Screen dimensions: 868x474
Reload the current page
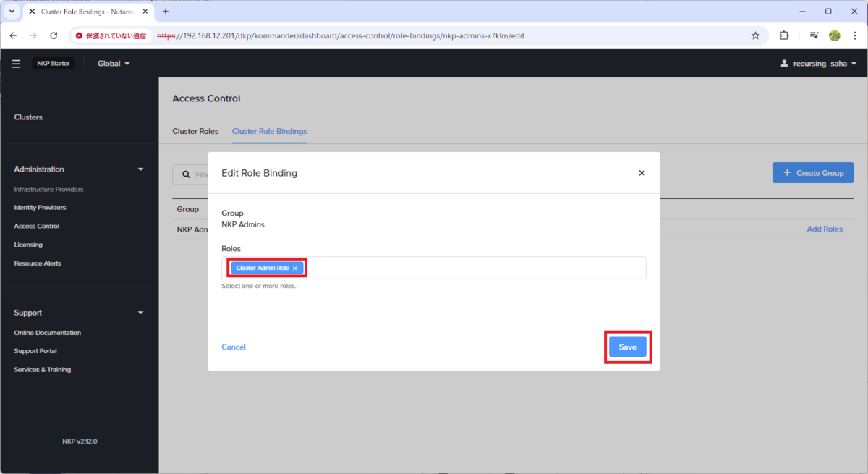(54, 35)
